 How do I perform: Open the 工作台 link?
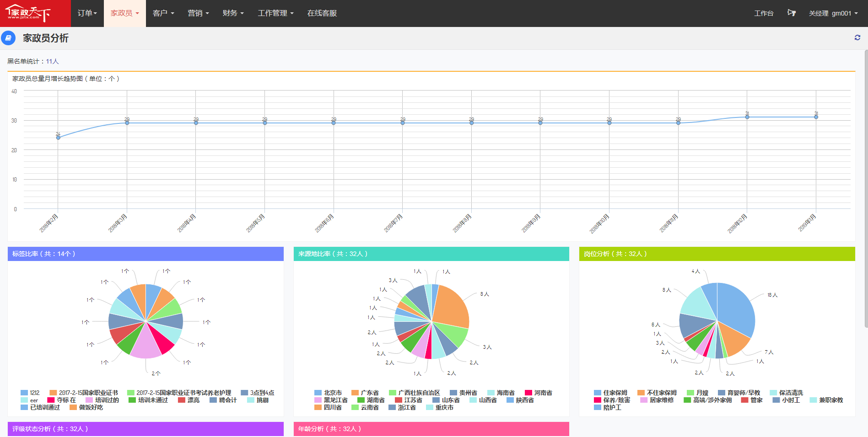coord(764,13)
